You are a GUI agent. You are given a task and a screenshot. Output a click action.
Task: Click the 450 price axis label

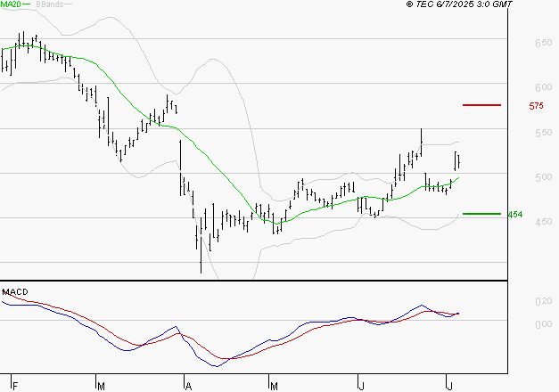pyautogui.click(x=543, y=222)
